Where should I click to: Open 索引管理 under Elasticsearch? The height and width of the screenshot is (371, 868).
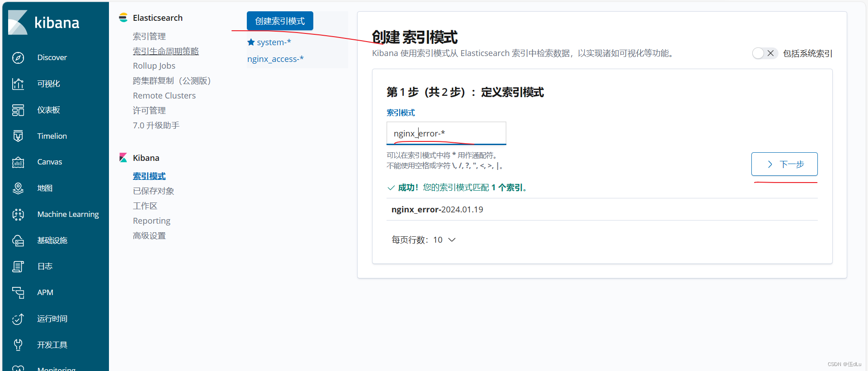(x=149, y=36)
